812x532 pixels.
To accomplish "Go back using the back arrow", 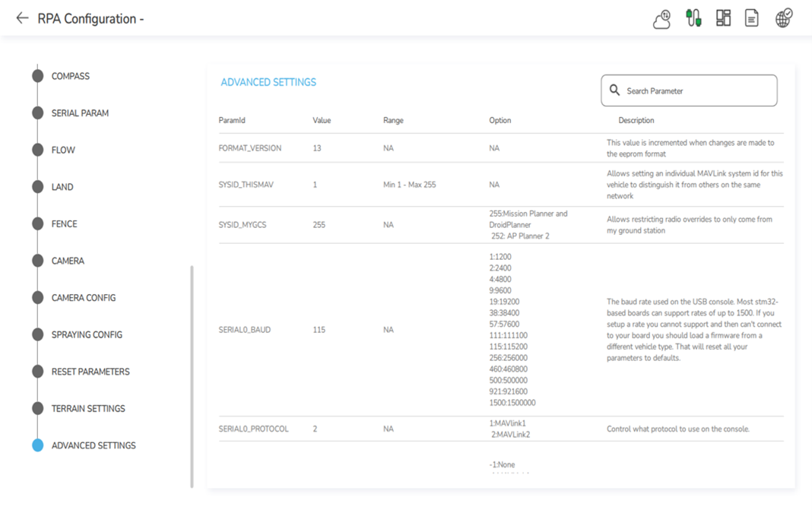I will tap(21, 18).
